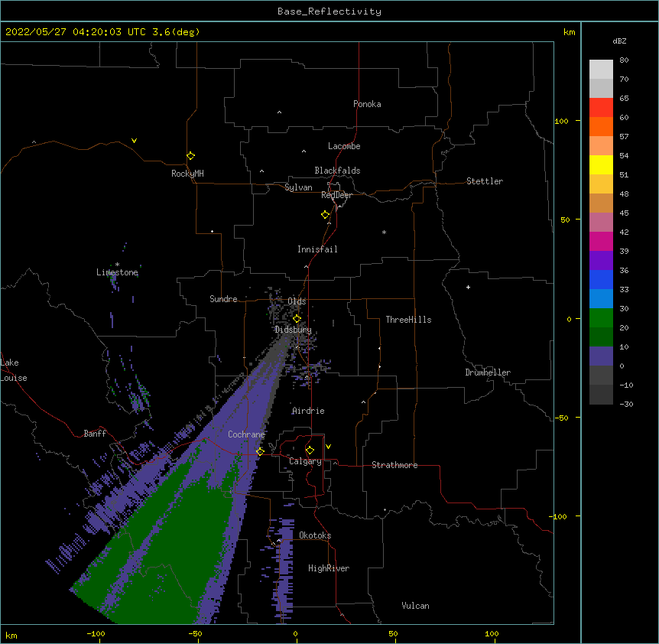
Task: Select the yellow diamond marker between Olds and Didsbury
Action: click(297, 319)
